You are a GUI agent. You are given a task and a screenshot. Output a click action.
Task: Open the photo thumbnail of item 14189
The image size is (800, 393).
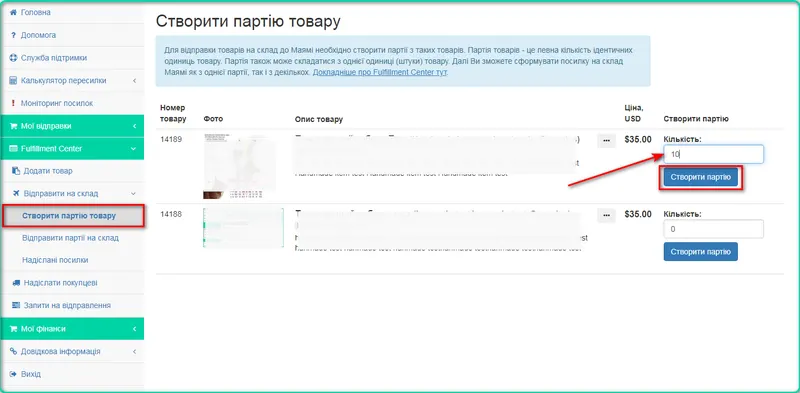tap(240, 166)
